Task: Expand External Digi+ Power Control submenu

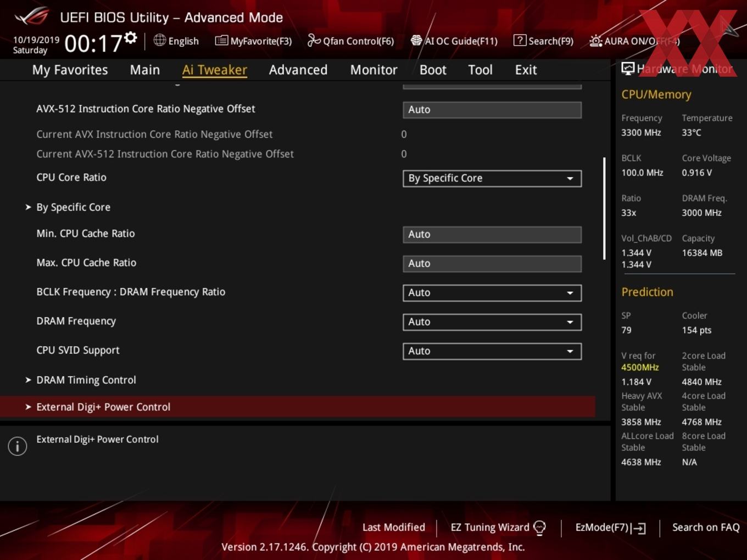Action: point(297,407)
